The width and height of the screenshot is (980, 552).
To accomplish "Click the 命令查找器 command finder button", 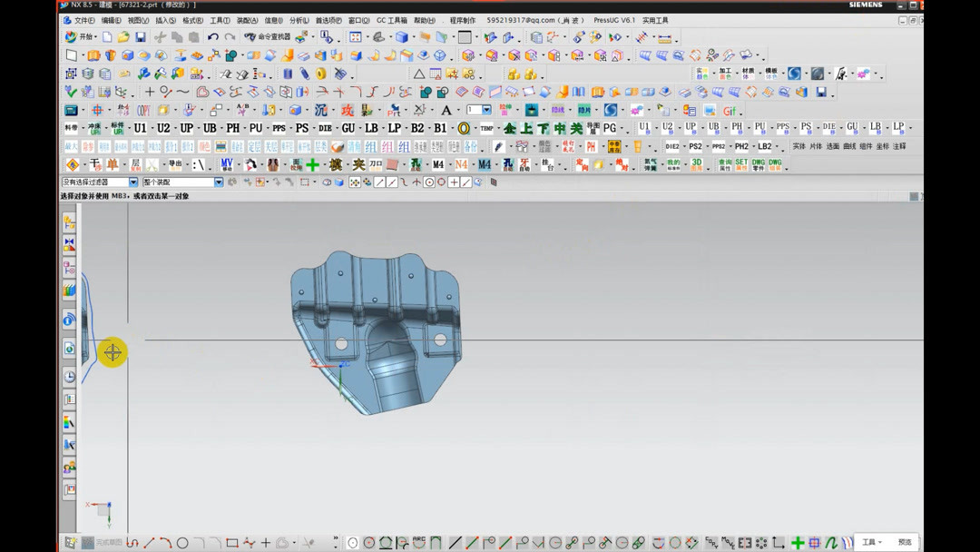I will 269,37.
